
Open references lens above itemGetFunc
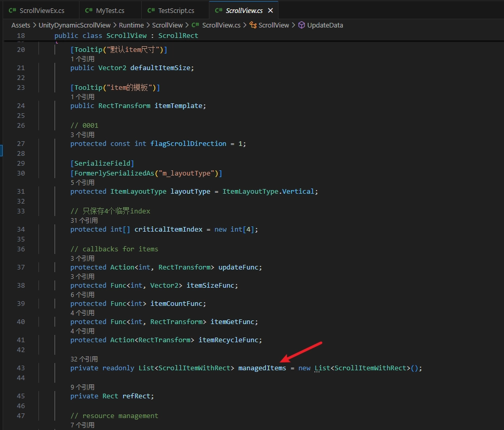83,313
